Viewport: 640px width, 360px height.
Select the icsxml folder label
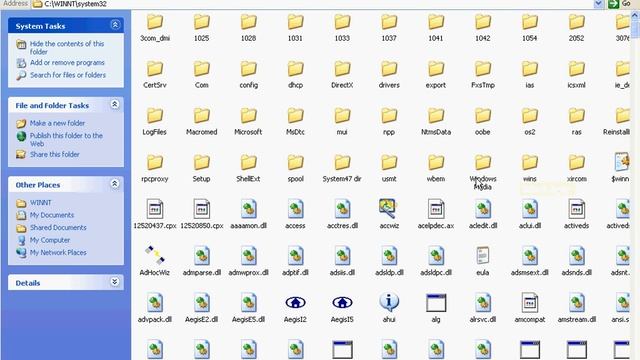(x=576, y=85)
